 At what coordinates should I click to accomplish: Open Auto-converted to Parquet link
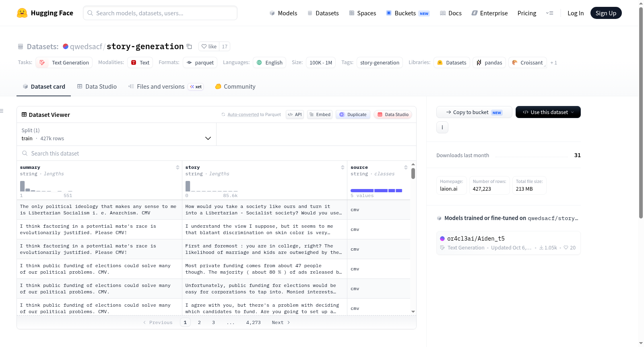[x=254, y=114]
